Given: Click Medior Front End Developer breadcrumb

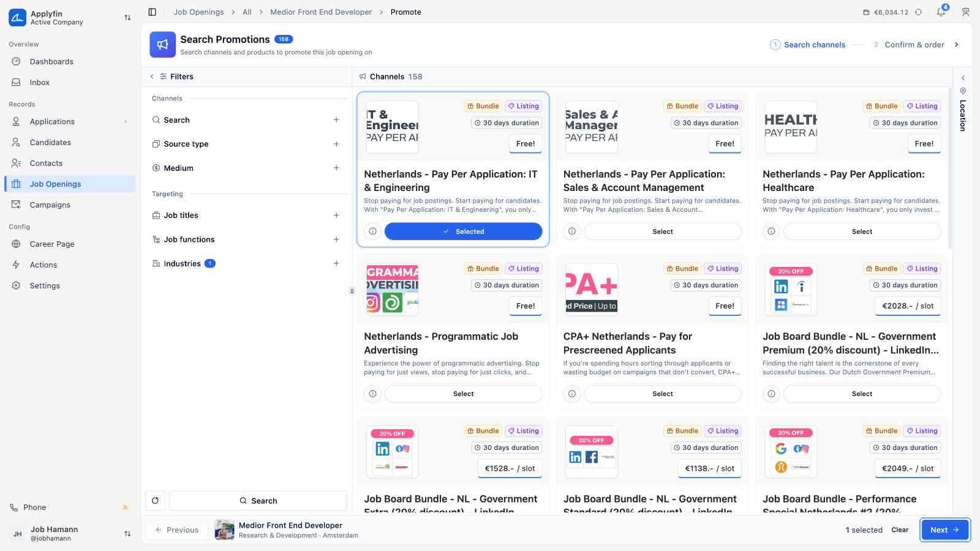Looking at the screenshot, I should [x=321, y=12].
